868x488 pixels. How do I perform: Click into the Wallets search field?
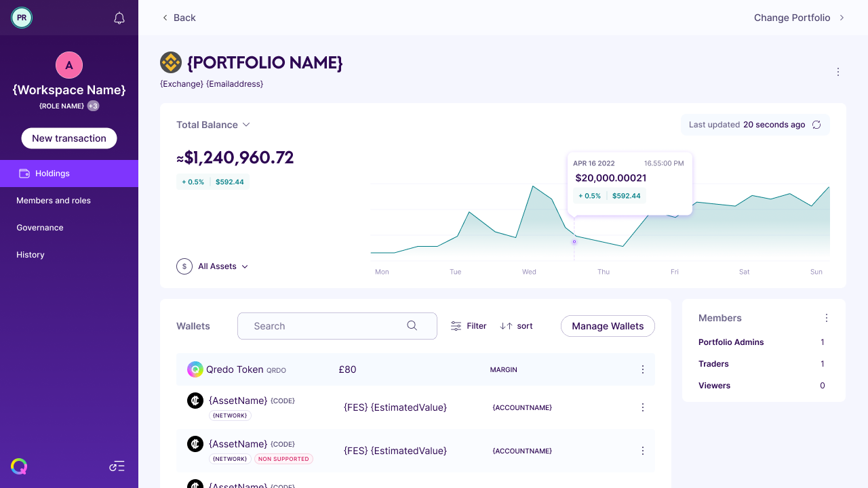(325, 326)
